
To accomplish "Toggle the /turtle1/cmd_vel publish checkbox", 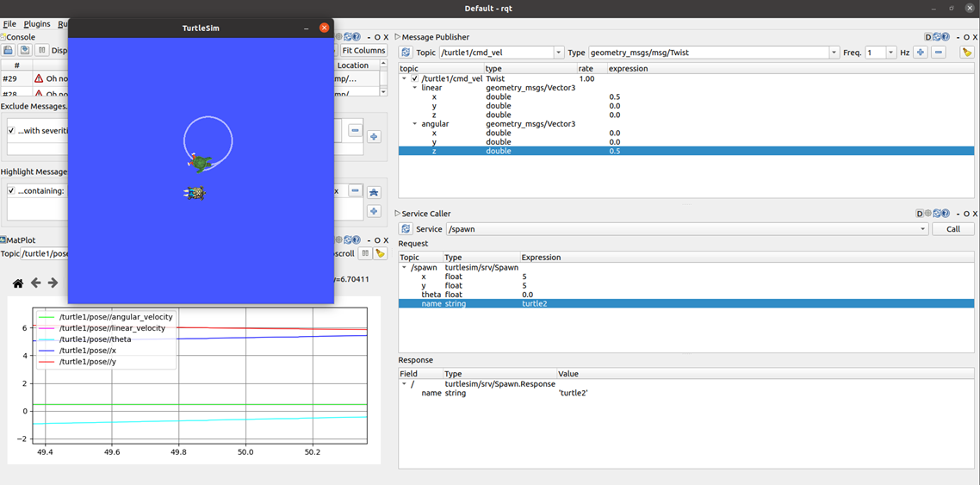I will [x=414, y=78].
